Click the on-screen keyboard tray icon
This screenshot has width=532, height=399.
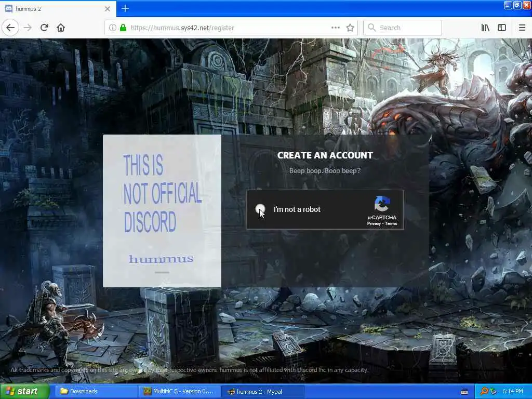(x=464, y=392)
